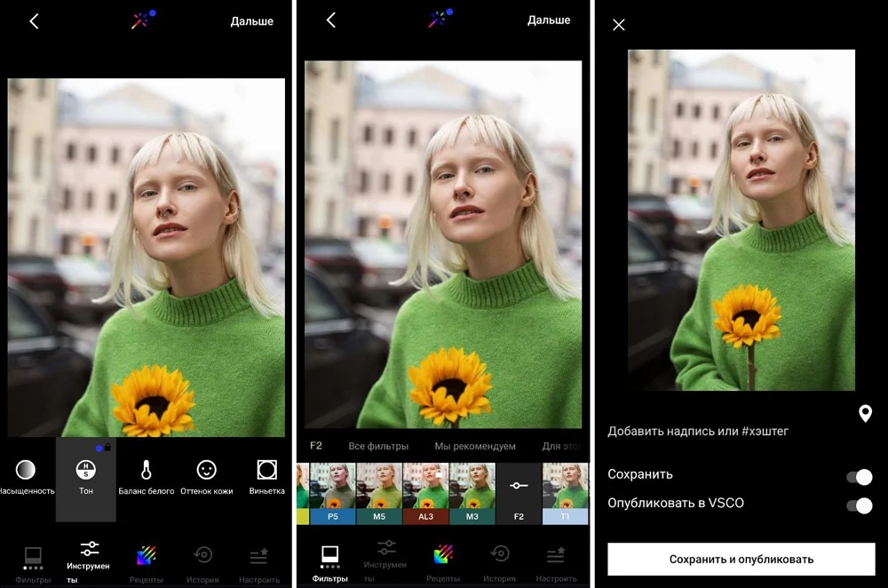Screen dimensions: 888x588
Task: Open the Тон tone tool
Action: 85,476
